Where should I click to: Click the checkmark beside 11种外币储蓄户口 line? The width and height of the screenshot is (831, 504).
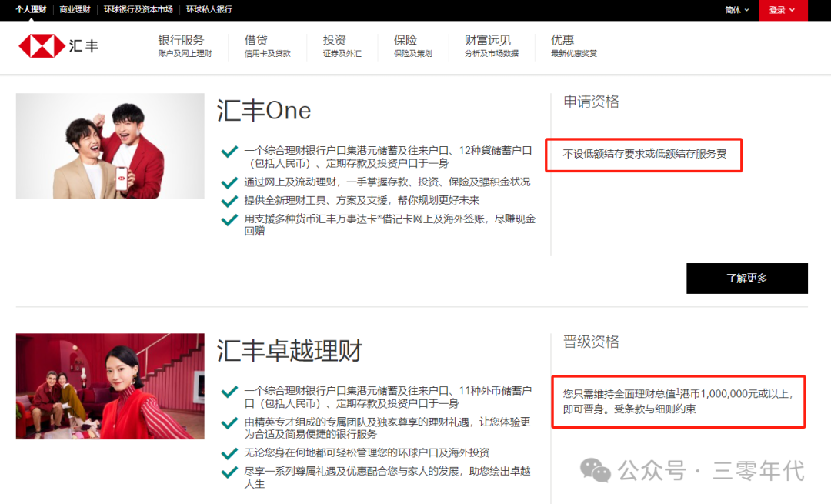[229, 392]
